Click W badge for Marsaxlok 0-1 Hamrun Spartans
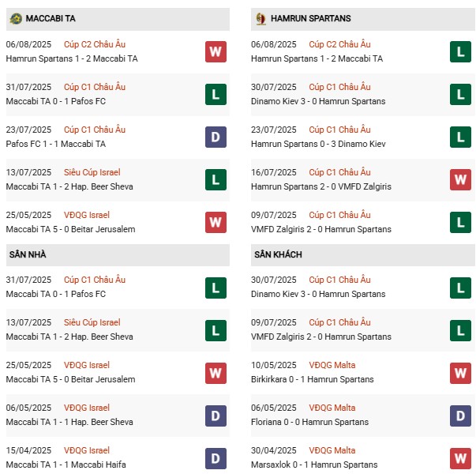Viewport: 476px width, 474px height. point(460,458)
